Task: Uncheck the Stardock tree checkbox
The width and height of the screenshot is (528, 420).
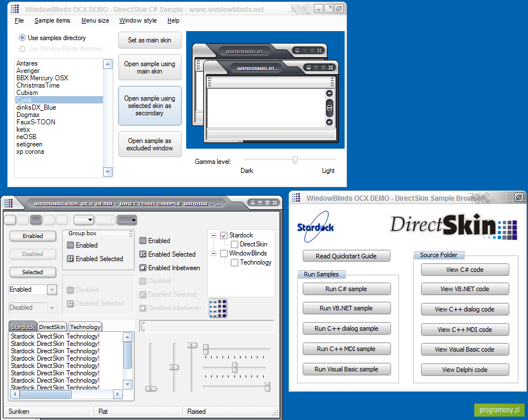Action: pos(224,235)
